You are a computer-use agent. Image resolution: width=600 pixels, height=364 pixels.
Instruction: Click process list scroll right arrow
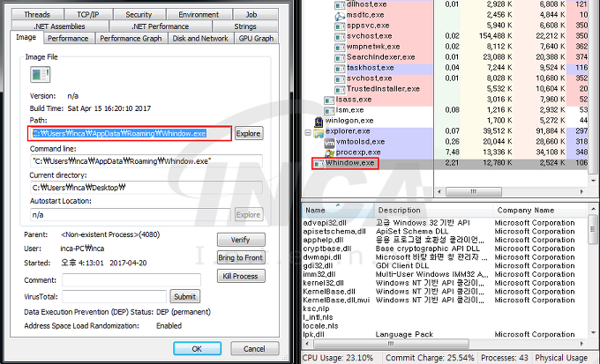pos(582,191)
